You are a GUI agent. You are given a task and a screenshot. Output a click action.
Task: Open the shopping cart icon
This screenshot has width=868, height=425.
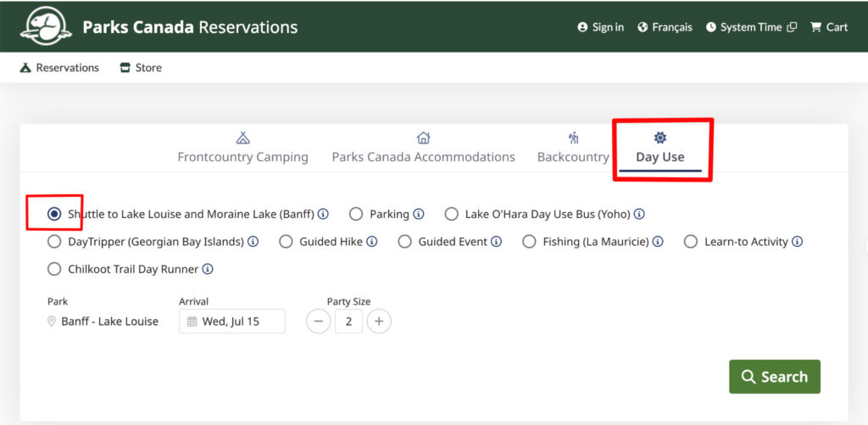(815, 27)
